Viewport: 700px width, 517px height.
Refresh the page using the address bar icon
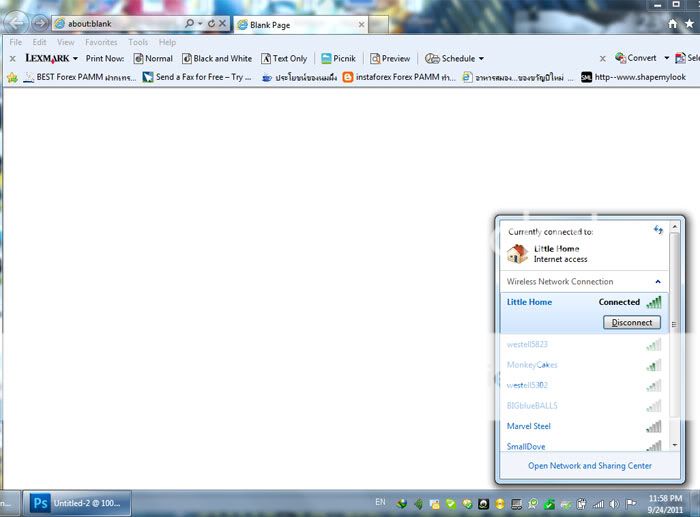point(211,23)
